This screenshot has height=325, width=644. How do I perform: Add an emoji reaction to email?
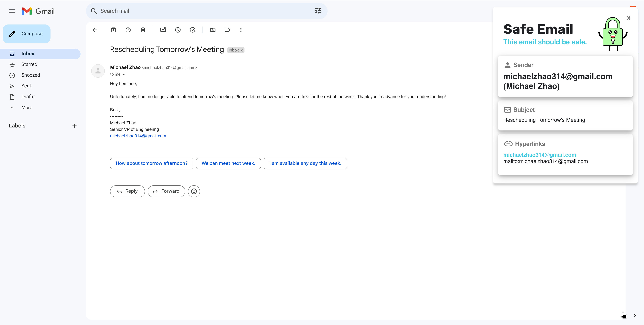point(194,191)
